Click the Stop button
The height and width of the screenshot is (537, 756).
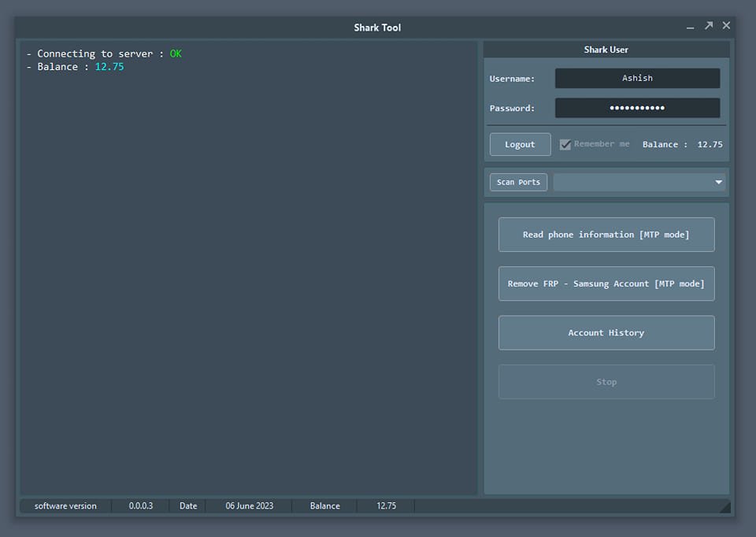tap(606, 382)
